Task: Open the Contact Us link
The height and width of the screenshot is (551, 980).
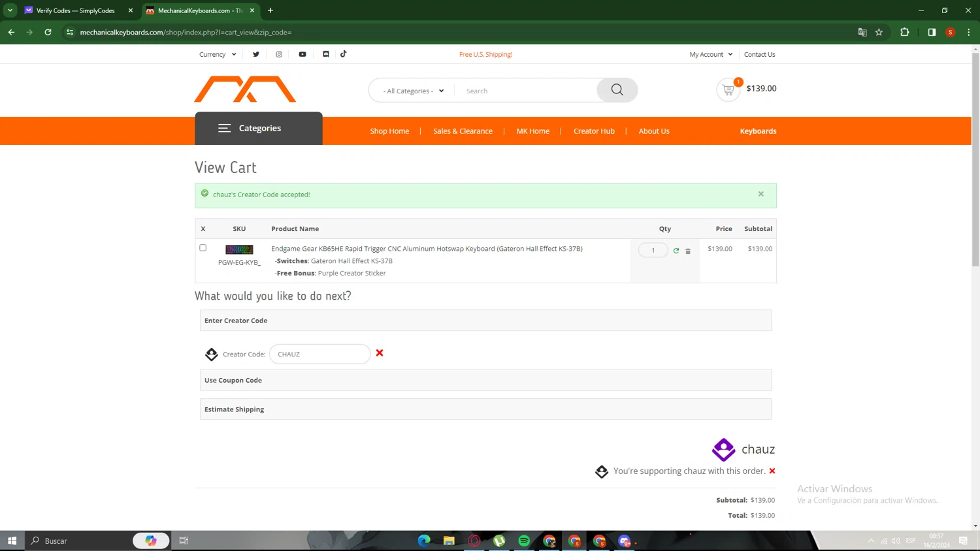Action: [759, 54]
